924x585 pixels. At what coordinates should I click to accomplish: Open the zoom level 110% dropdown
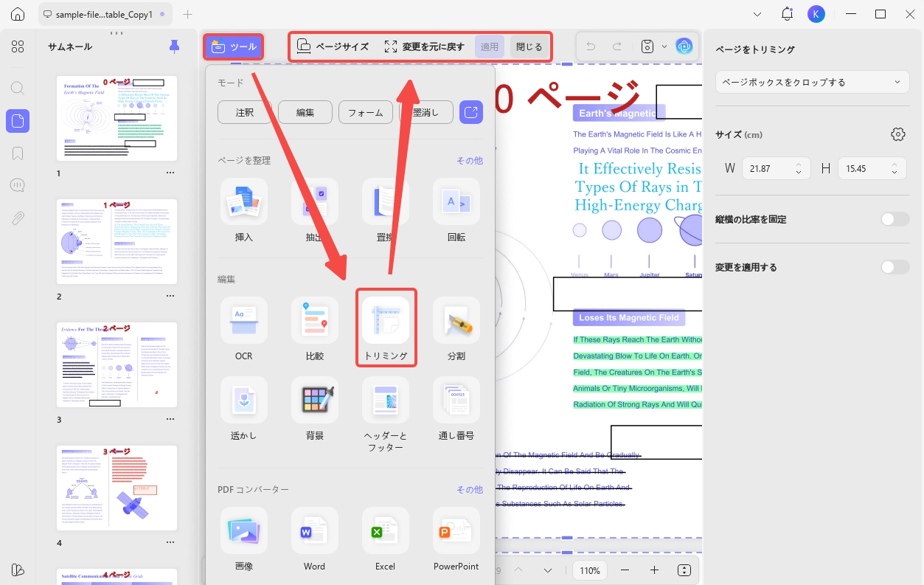pos(590,570)
